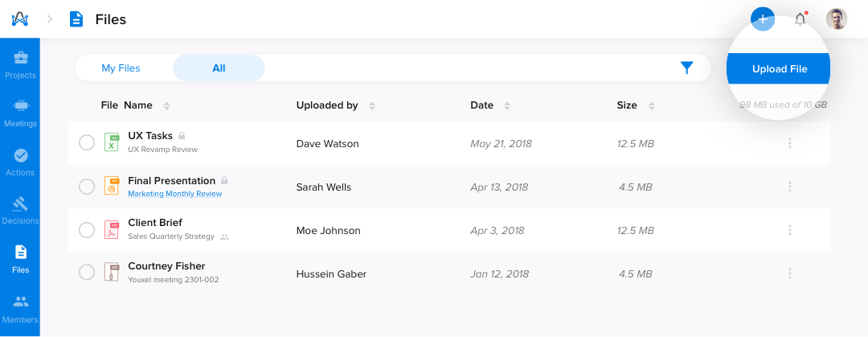Tick the Client Brief selection circle
Viewport: 868px width, 337px height.
tap(87, 229)
